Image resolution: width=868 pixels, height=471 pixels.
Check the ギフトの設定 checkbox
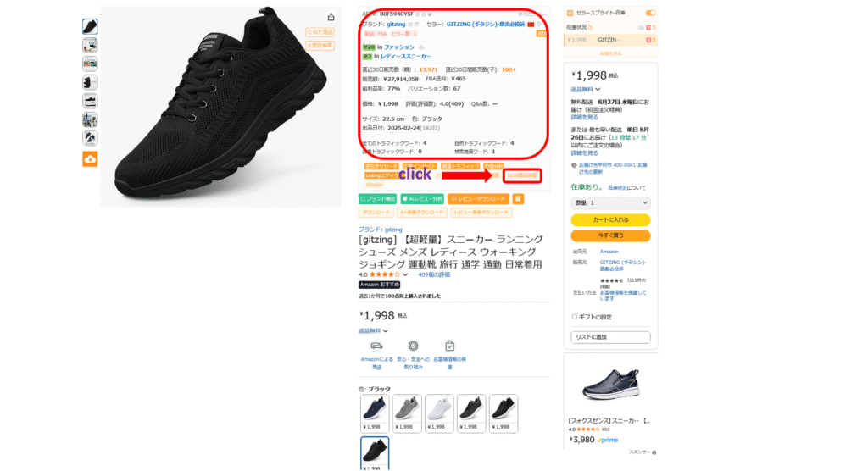pos(574,317)
